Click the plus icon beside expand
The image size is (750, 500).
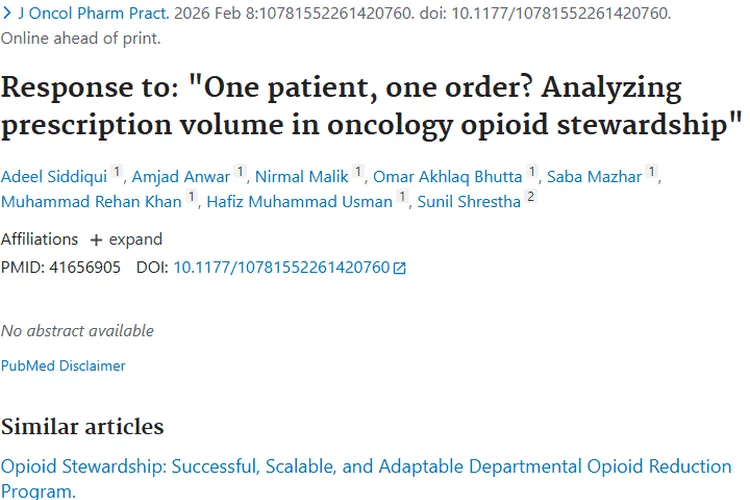pos(96,240)
